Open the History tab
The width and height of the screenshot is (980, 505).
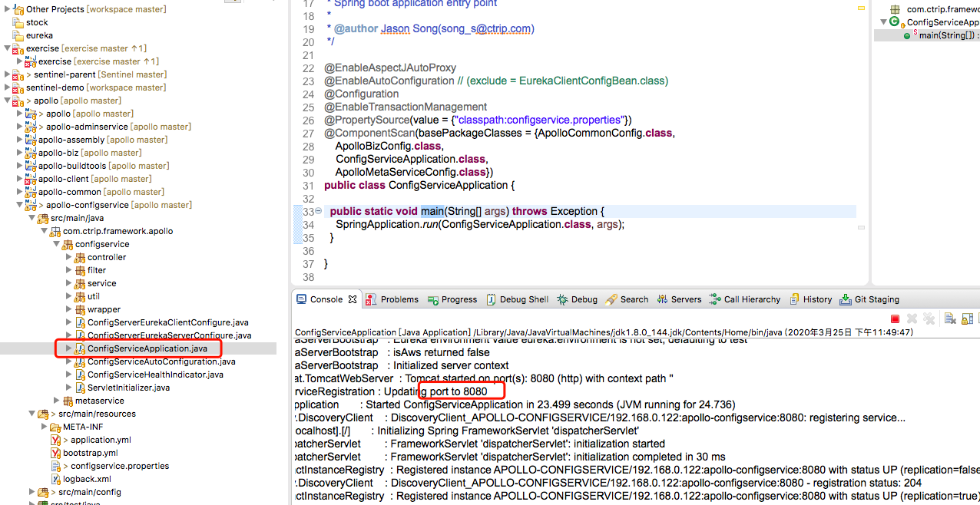(809, 299)
